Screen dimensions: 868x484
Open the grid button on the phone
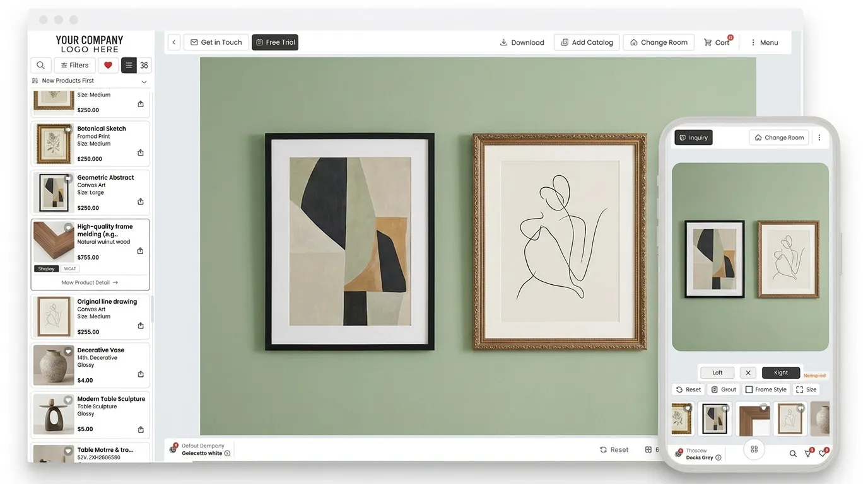point(754,449)
